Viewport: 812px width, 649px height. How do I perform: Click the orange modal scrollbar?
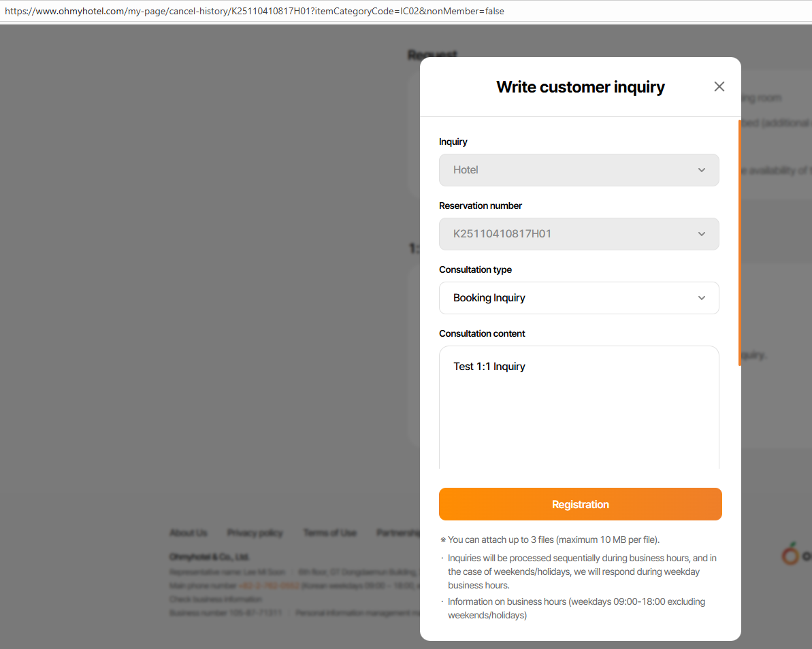[739, 243]
